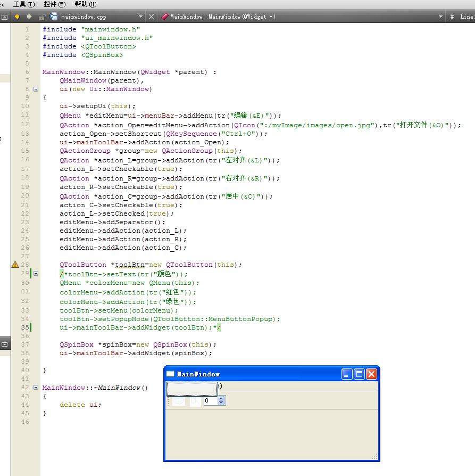Click the red symbol icon before MainWindow::MainWindow
475x476 pixels.
tap(165, 17)
